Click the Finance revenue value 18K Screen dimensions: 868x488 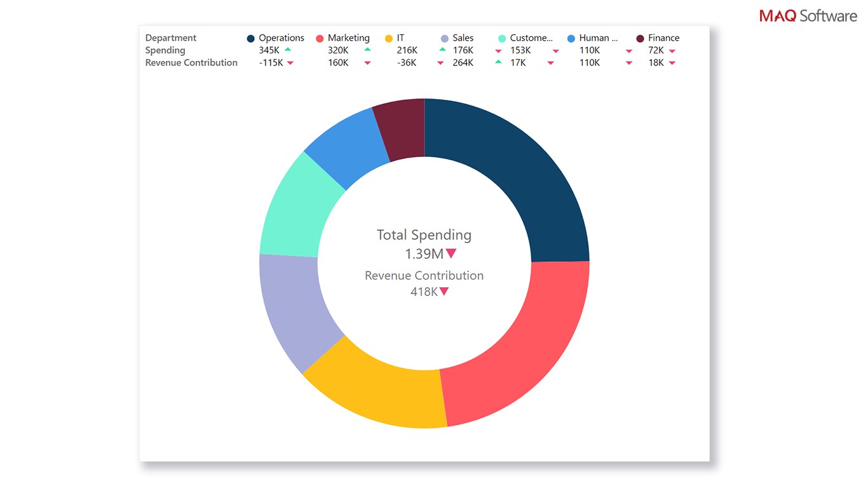click(656, 63)
